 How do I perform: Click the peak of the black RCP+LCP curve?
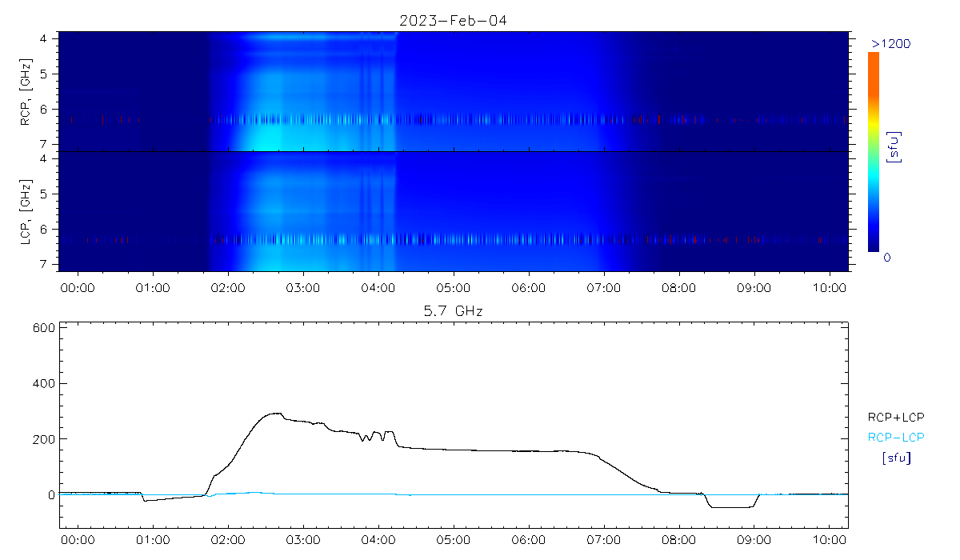(277, 414)
